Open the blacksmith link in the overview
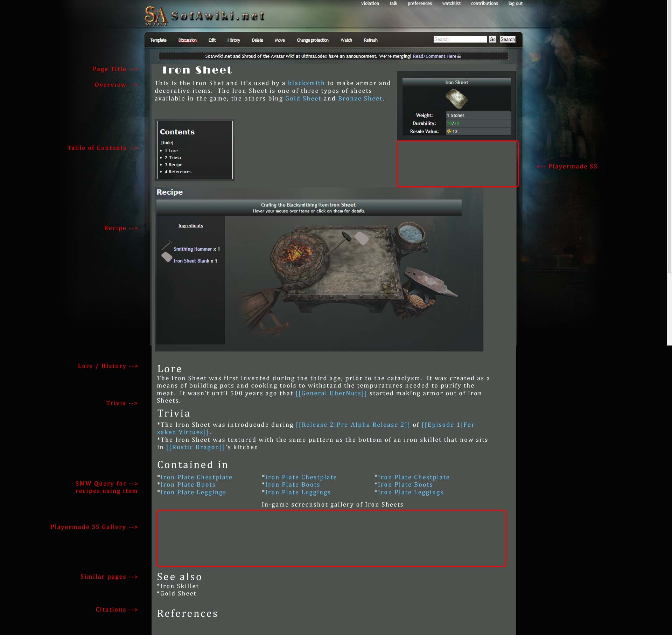Viewport: 672px width, 635px height. 306,83
